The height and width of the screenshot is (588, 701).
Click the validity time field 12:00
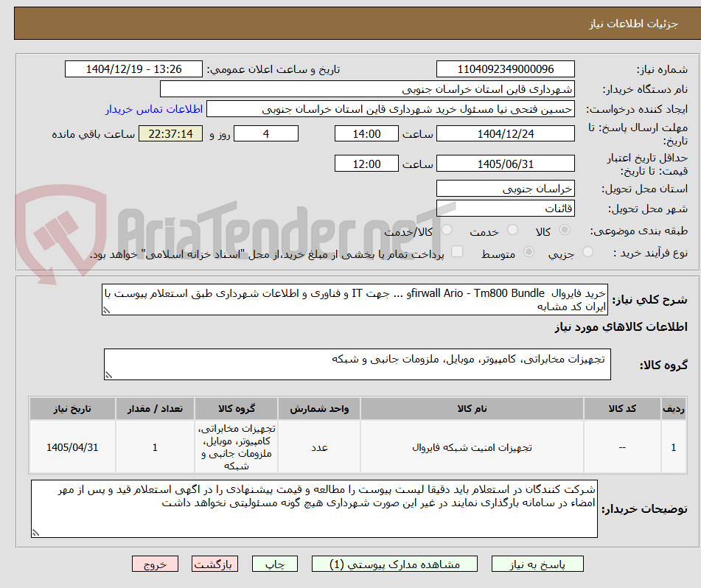click(x=366, y=164)
